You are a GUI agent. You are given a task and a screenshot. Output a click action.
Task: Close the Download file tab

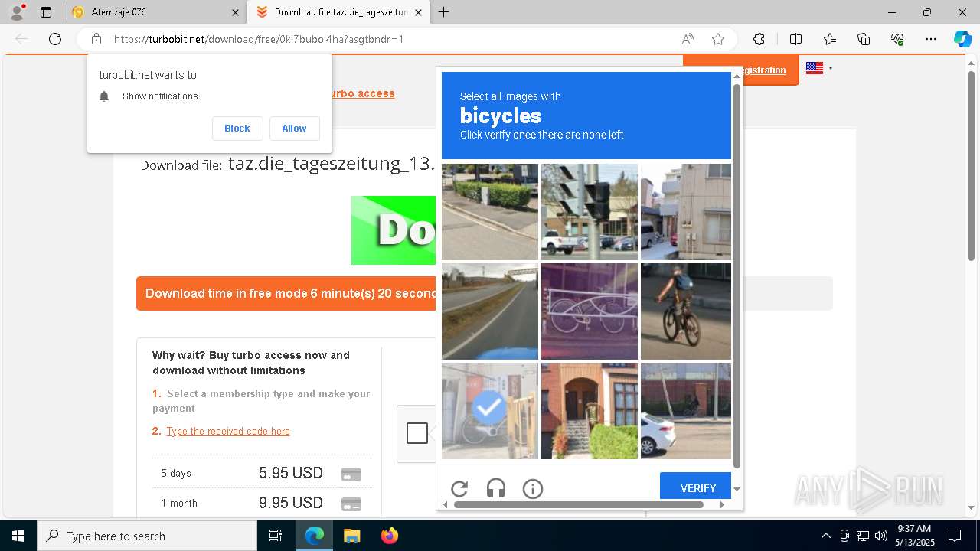[418, 12]
